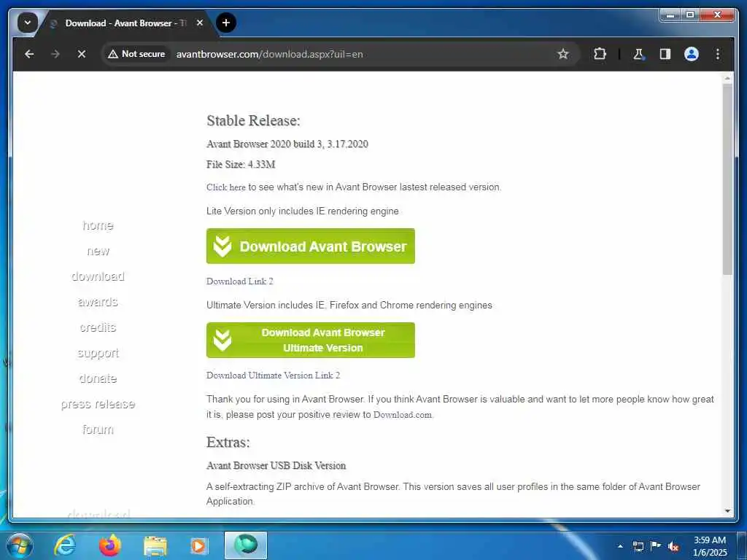The image size is (747, 560).
Task: Select download in the sidebar menu
Action: coord(98,276)
